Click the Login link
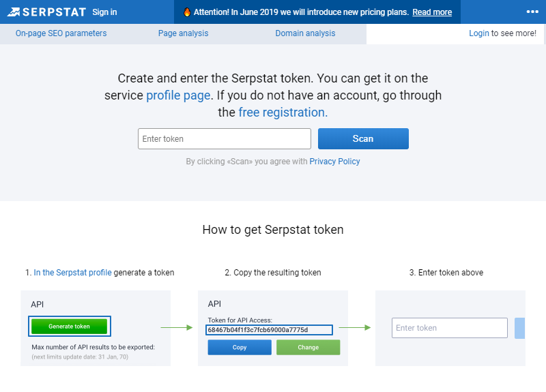Screen dimensions: 546x392 (479, 33)
